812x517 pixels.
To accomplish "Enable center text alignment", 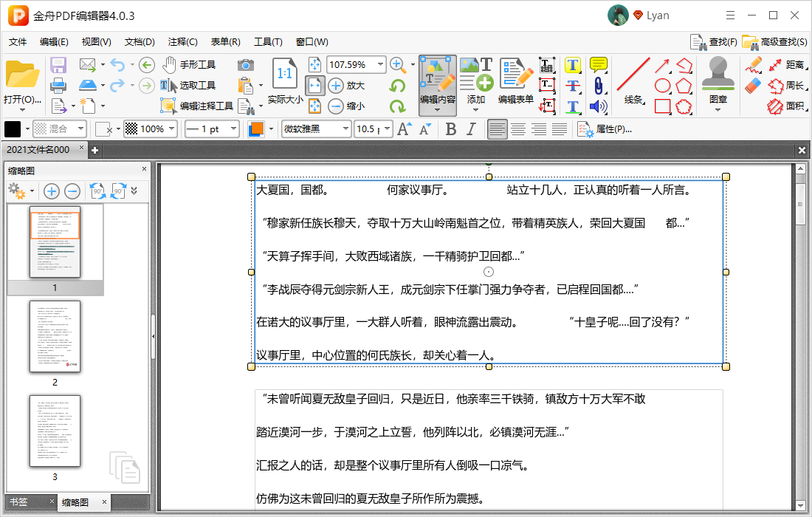I will [x=517, y=129].
